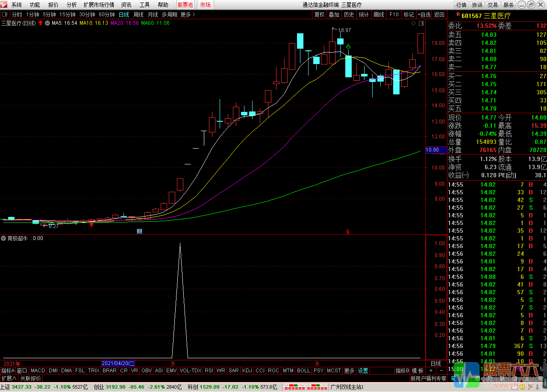Toggle the left sidebar panel icon
The height and width of the screenshot is (392, 547).
[x=5, y=15]
